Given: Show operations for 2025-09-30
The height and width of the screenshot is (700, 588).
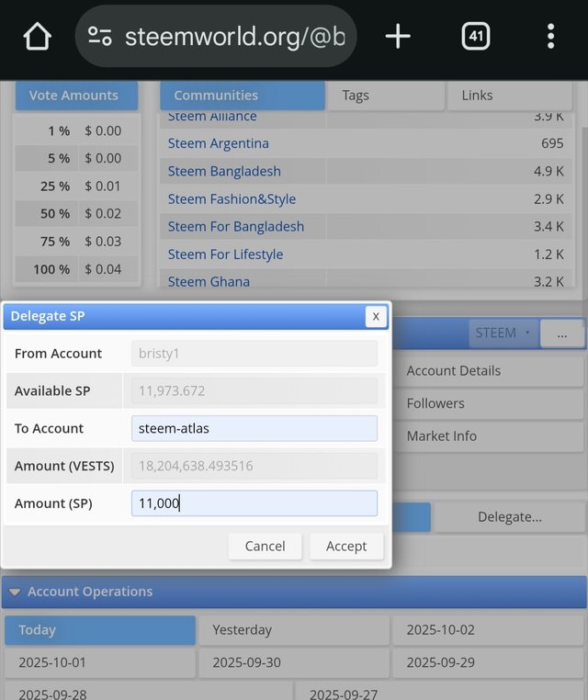Looking at the screenshot, I should pos(294,662).
